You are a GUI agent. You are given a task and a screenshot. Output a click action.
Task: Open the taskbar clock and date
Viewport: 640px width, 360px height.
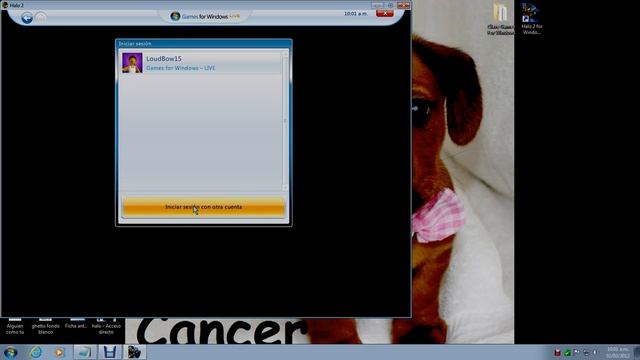618,353
